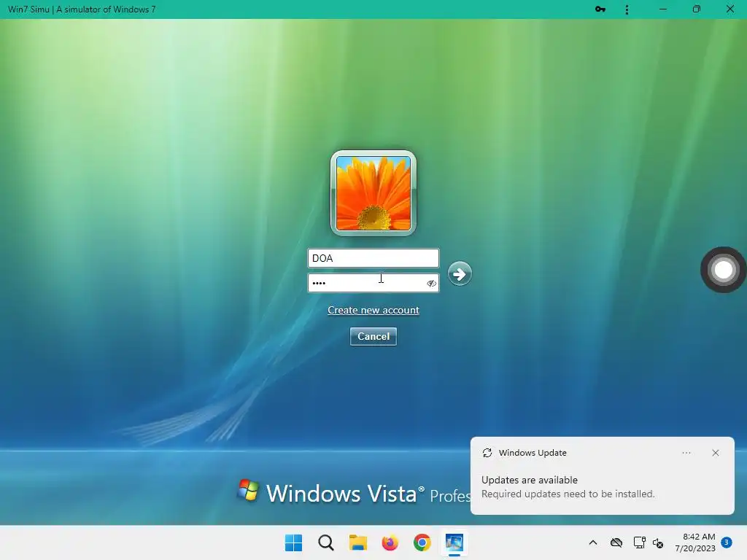Open the three-dot app menu
Screen dimensions: 747x560
[x=627, y=9]
